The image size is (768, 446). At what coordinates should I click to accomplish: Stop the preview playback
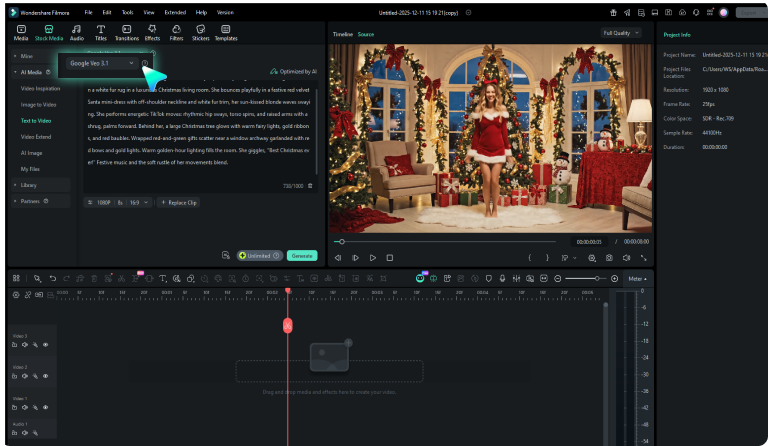390,258
